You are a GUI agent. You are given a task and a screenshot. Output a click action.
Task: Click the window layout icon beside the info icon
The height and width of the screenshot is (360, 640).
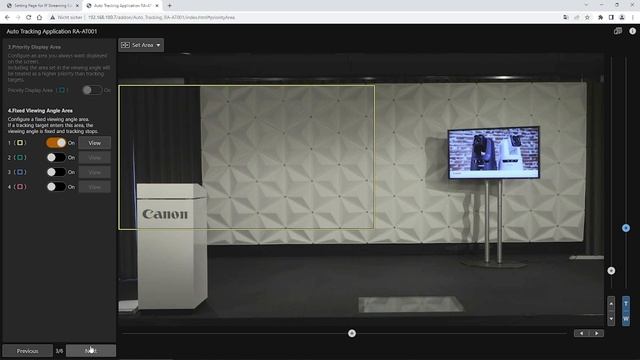pyautogui.click(x=618, y=31)
